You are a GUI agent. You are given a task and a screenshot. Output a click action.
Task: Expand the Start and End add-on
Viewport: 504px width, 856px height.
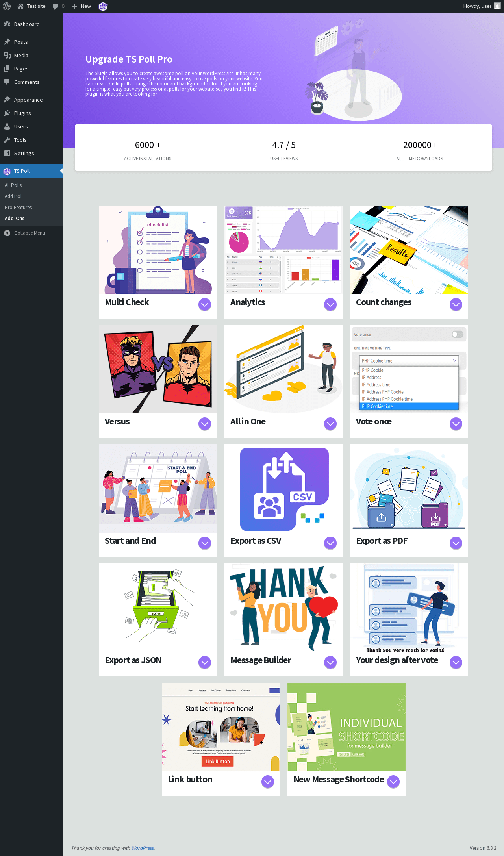(x=205, y=543)
